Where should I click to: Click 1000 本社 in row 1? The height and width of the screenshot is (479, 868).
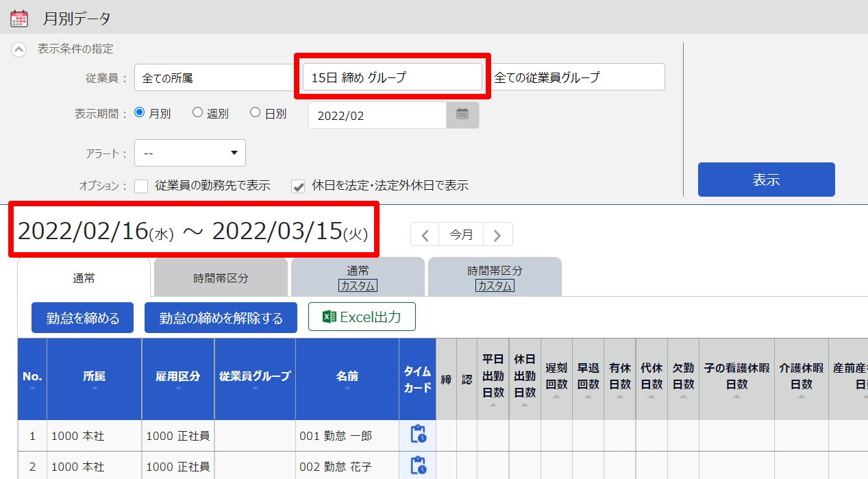click(78, 436)
